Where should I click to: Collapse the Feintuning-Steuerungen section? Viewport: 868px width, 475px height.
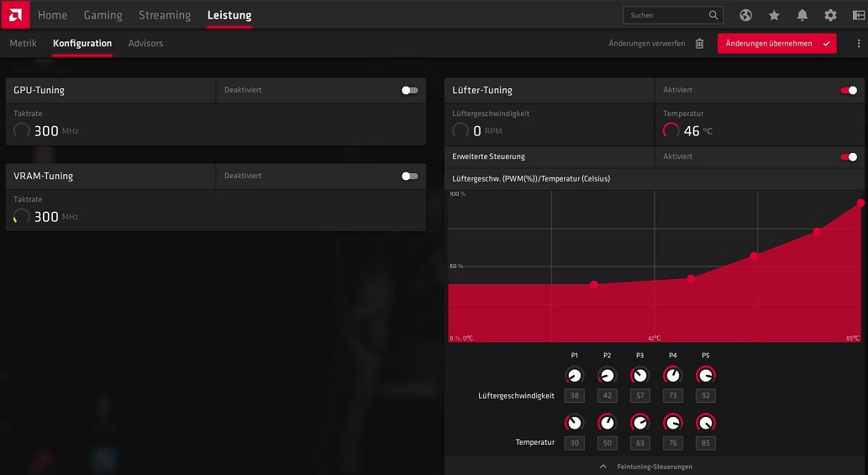(646, 467)
